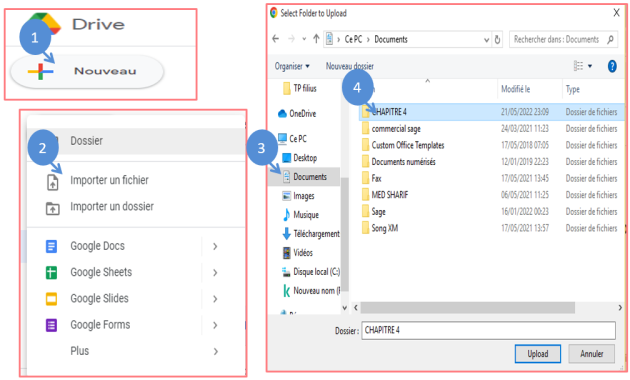Open the Organiser dropdown
Viewport: 630px width, 380px height.
click(292, 66)
